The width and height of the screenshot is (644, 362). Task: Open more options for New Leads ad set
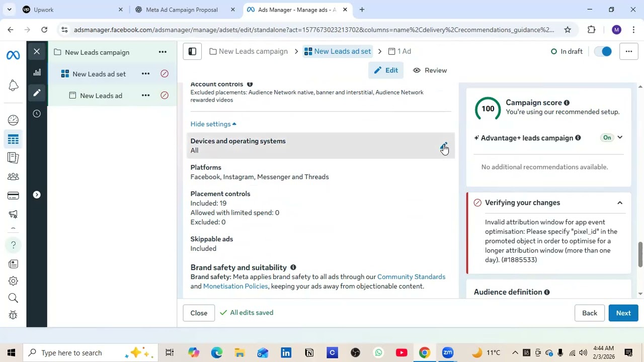click(x=145, y=73)
